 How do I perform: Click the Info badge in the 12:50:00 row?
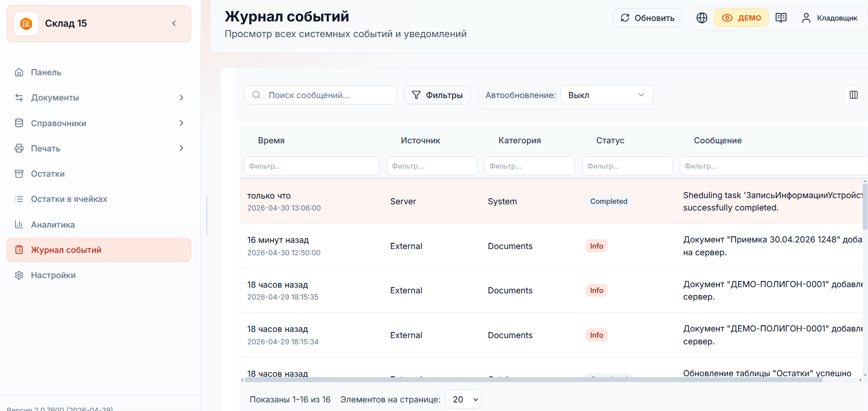tap(596, 246)
